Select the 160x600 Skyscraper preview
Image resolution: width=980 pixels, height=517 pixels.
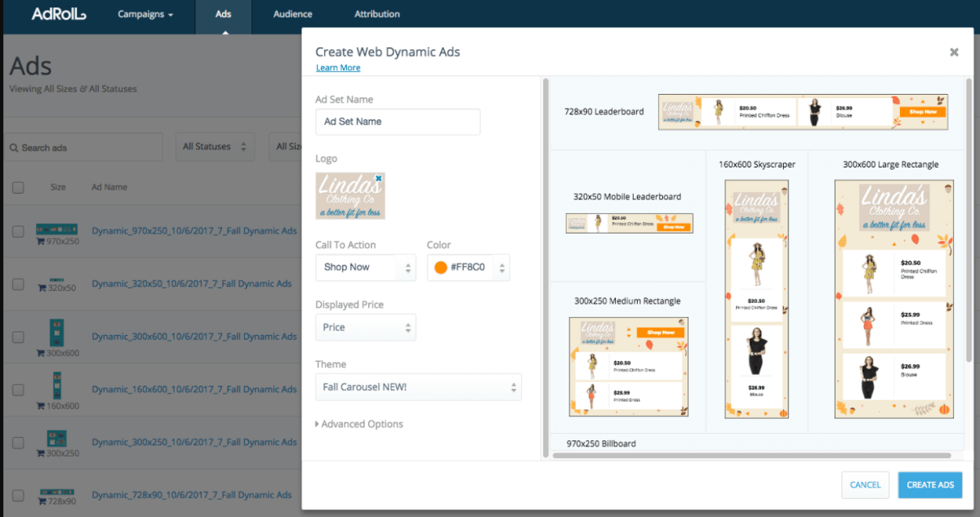(x=756, y=299)
